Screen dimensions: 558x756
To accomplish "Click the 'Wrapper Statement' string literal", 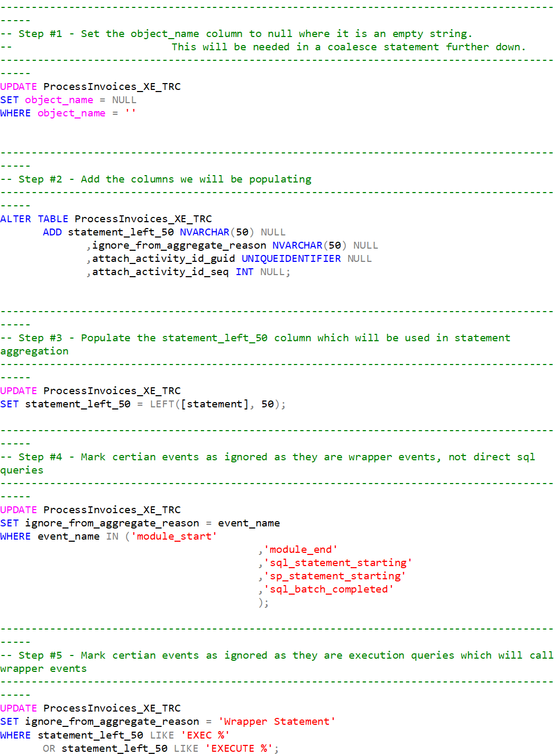I will 277,722.
